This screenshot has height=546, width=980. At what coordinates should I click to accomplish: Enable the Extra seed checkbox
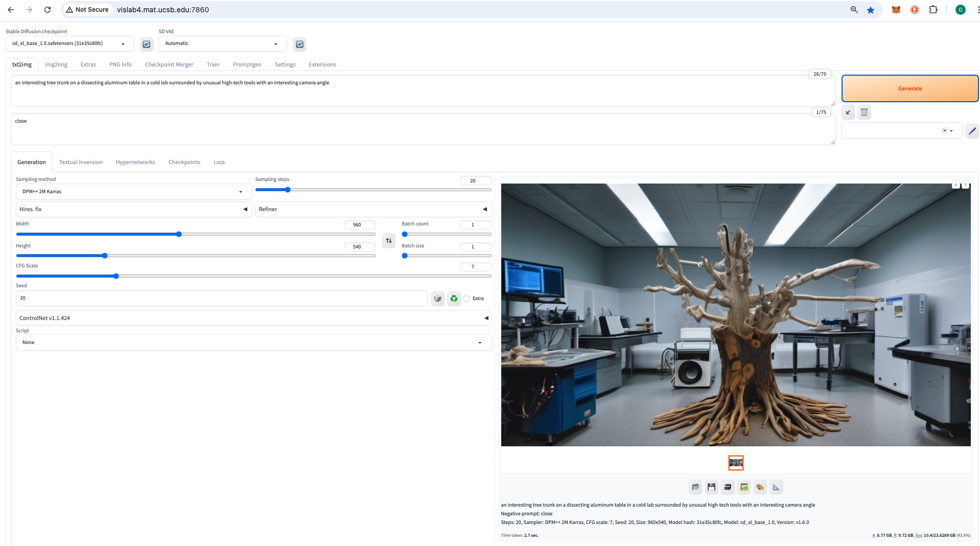click(466, 299)
